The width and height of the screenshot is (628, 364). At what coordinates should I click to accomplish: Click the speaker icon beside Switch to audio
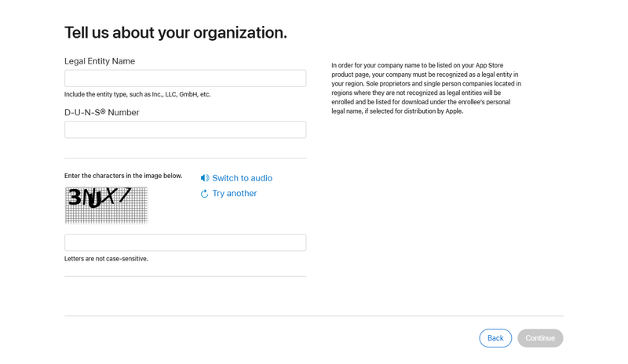pyautogui.click(x=205, y=178)
